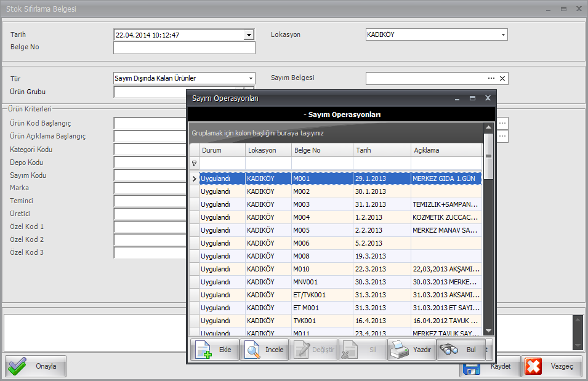Screen dimensions: 588x381
Task: Select row with Belge No TVK001
Action: [340, 321]
